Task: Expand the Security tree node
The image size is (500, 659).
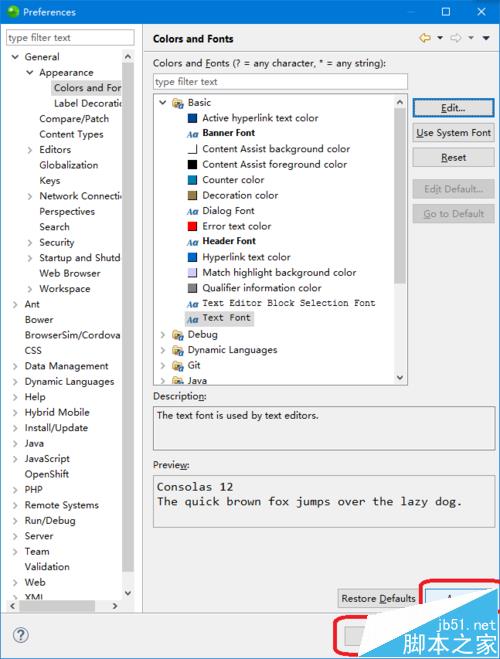Action: click(x=30, y=243)
